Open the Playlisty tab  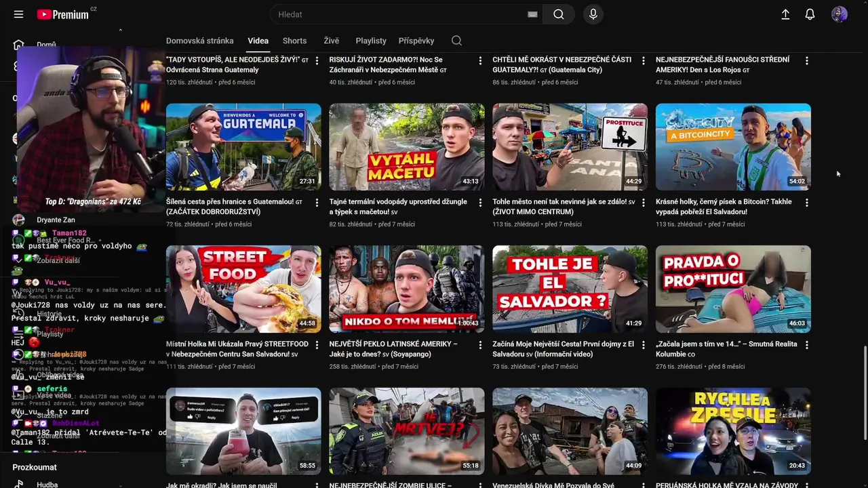point(371,41)
